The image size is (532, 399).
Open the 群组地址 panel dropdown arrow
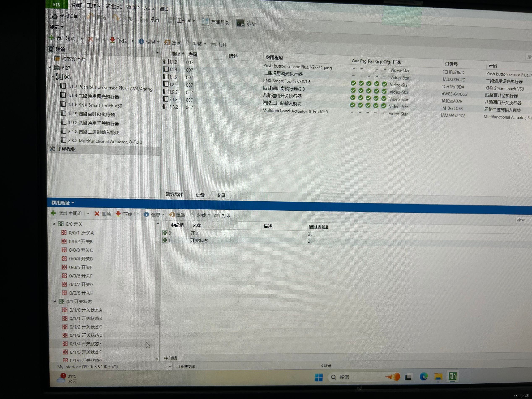coord(73,203)
